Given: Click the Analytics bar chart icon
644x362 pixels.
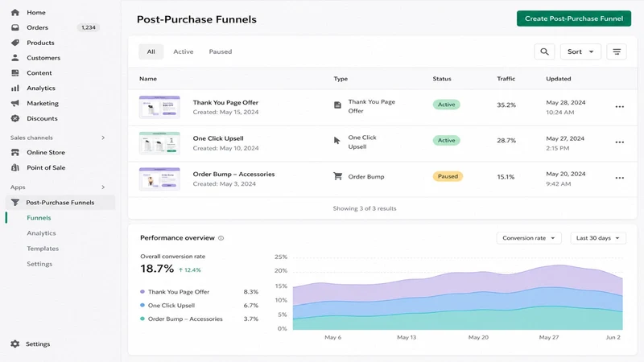Looking at the screenshot, I should click(x=15, y=88).
